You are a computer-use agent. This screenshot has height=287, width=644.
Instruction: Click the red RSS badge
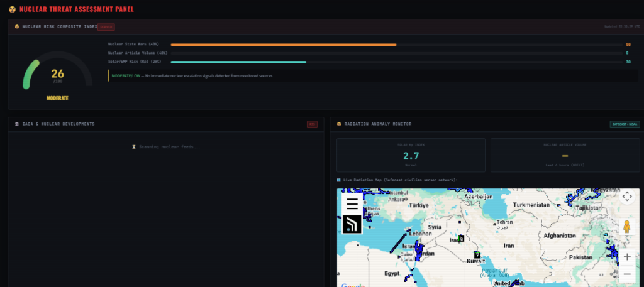(312, 124)
